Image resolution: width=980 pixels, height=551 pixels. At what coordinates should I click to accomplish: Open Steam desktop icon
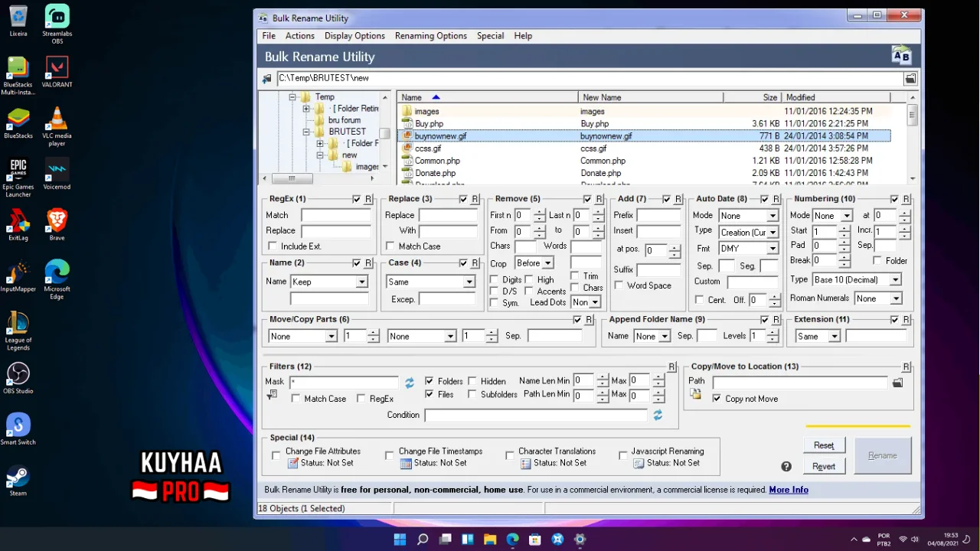[x=18, y=481]
